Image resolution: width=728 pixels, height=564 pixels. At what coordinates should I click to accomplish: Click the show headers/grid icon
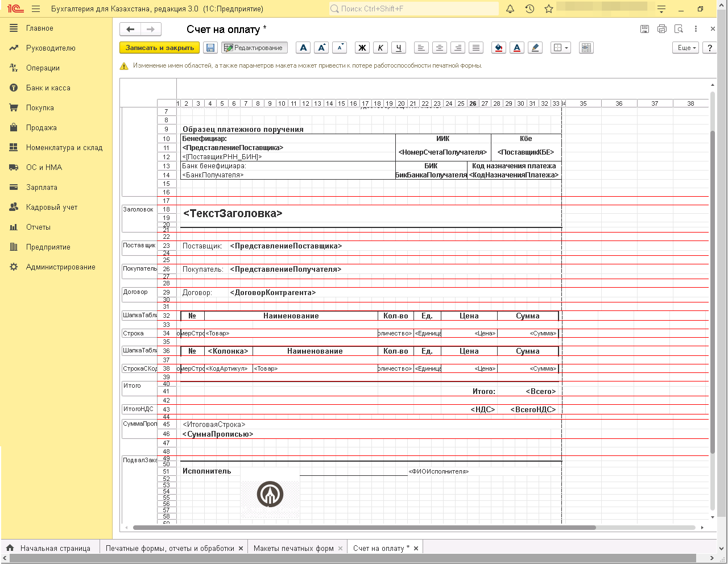pyautogui.click(x=586, y=48)
